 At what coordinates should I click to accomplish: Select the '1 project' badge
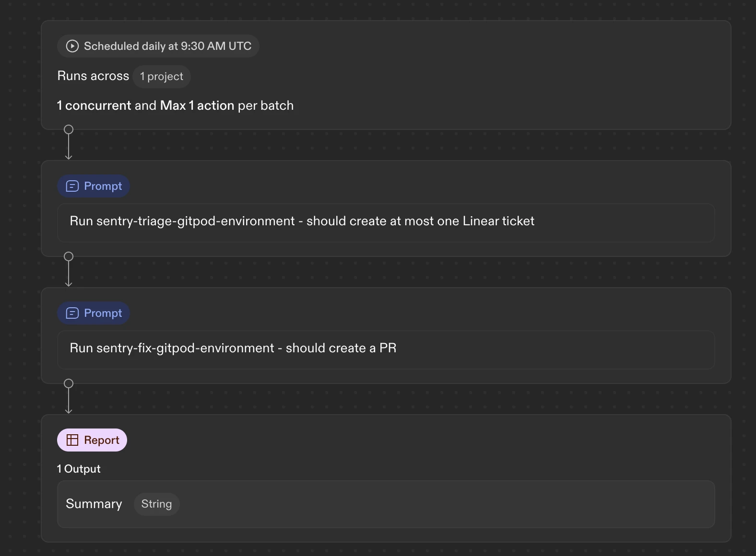pyautogui.click(x=162, y=77)
